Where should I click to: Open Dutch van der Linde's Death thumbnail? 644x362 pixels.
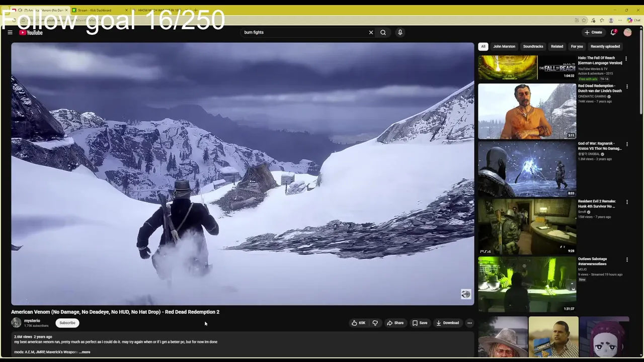[x=527, y=111]
